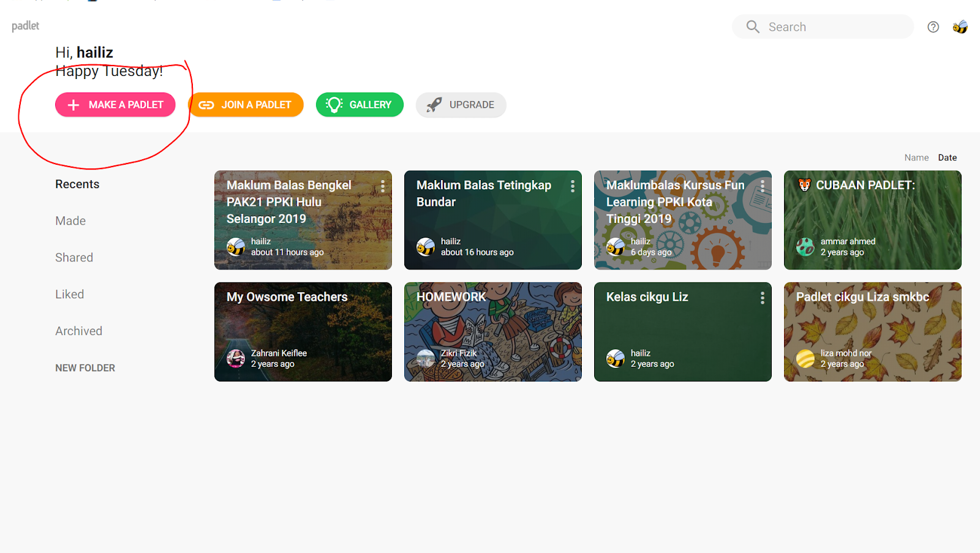Screen dimensions: 980x553
Task: Open Maklum Balas Tetingkap Bundar padlet
Action: pos(493,220)
